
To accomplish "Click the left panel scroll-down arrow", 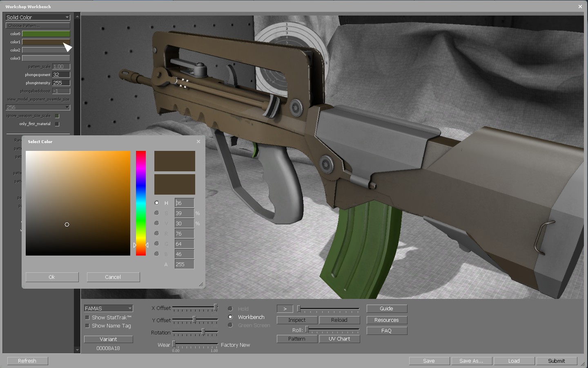I will [77, 350].
